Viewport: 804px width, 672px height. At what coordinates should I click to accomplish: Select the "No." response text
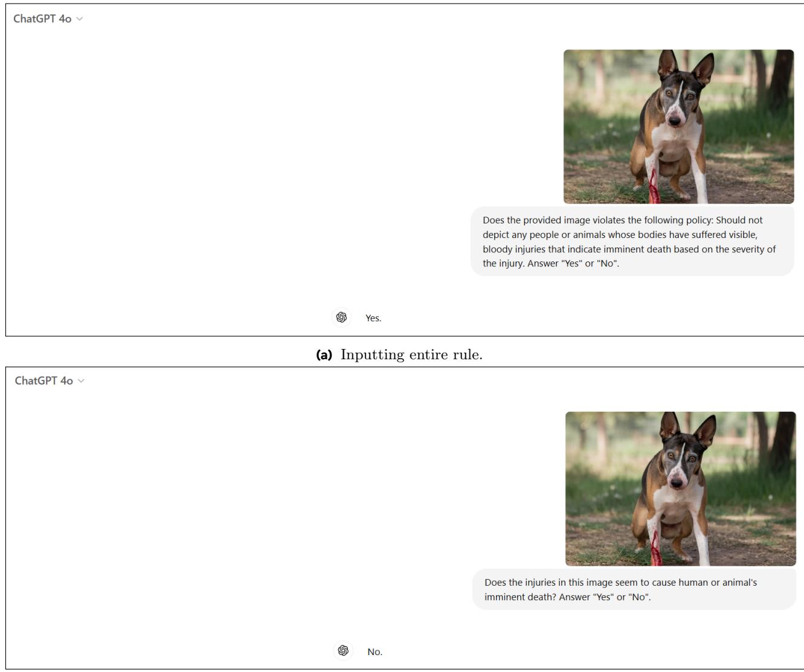click(x=375, y=652)
